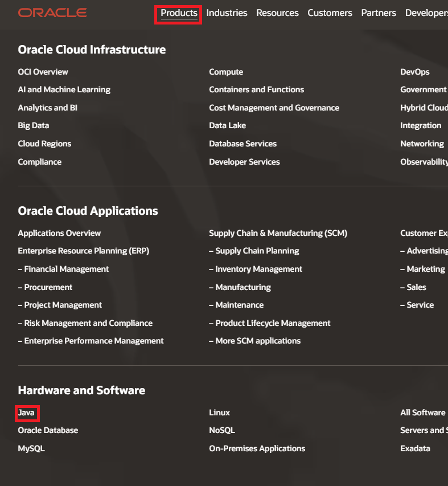Open the Maintenance link
The image size is (448, 486).
pyautogui.click(x=236, y=305)
